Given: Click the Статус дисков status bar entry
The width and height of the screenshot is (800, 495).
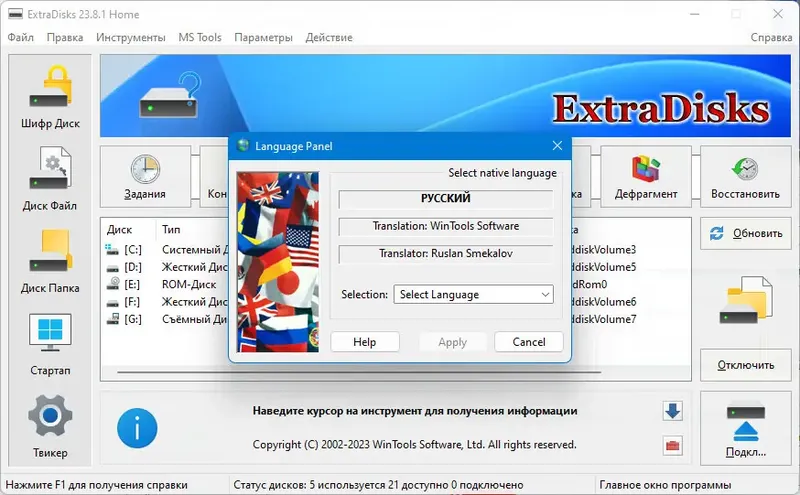Looking at the screenshot, I should [x=379, y=485].
